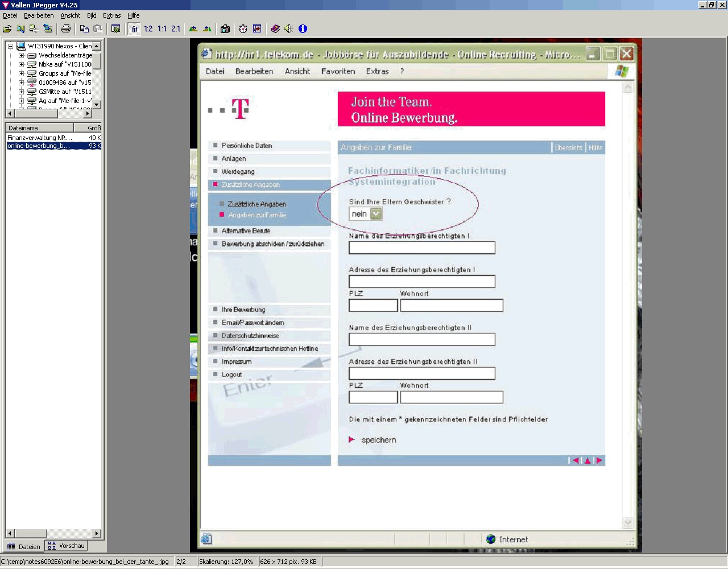Expand the GSMitte network drive node

coord(21,92)
